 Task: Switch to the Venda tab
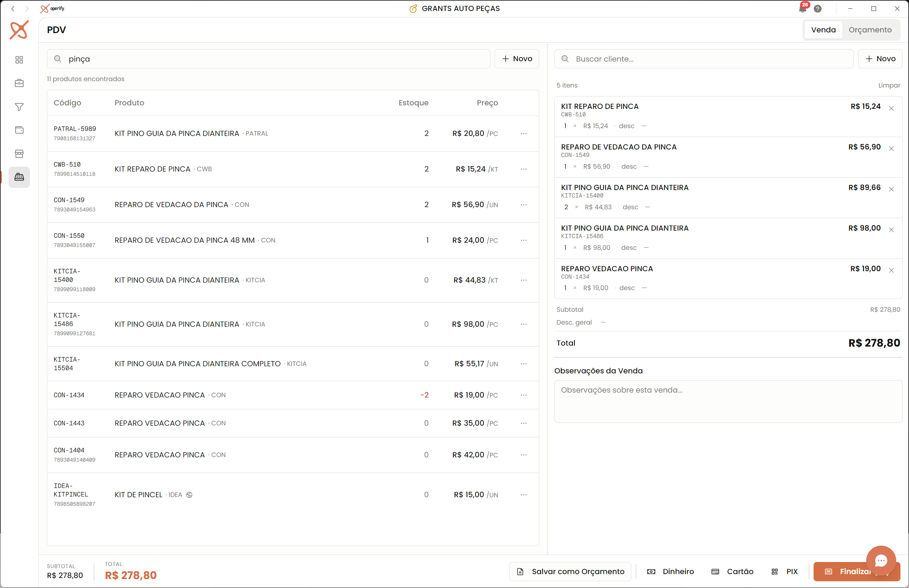point(823,30)
